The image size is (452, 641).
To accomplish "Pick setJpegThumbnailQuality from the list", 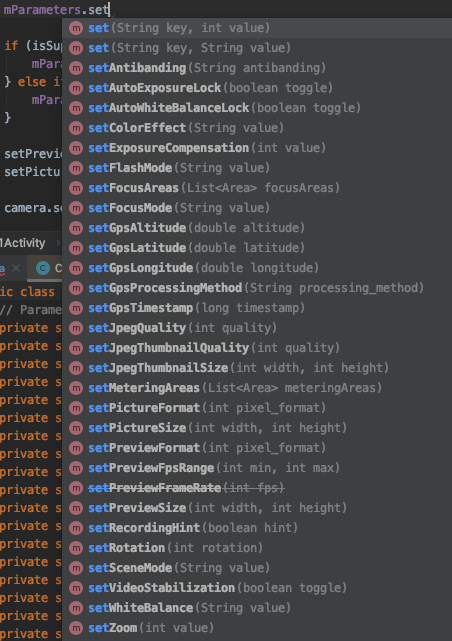I will click(257, 348).
